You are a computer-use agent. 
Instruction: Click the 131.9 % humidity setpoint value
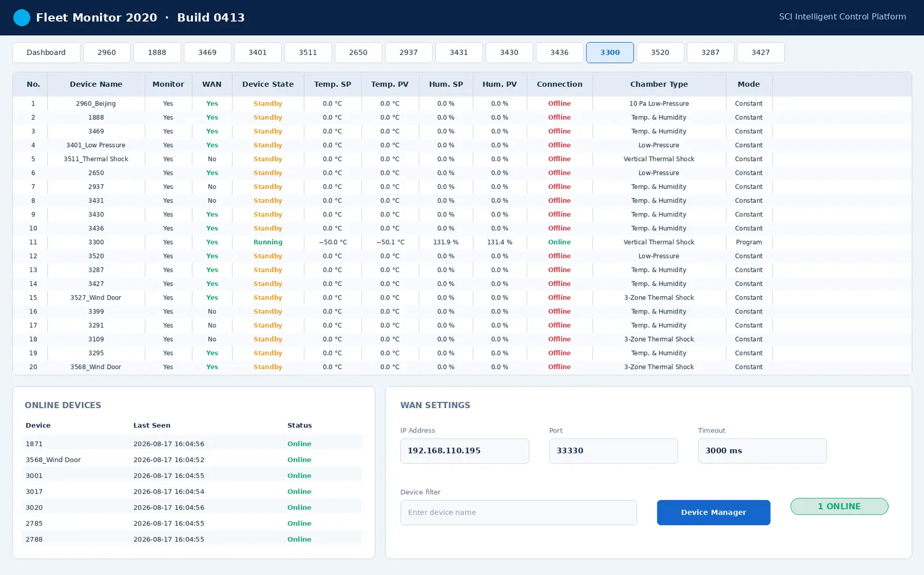(446, 242)
